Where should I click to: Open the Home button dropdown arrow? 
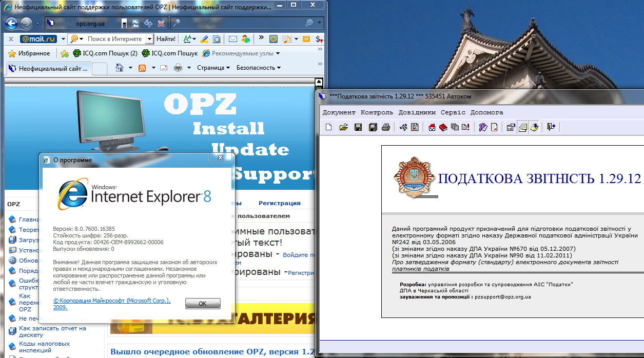pyautogui.click(x=130, y=68)
